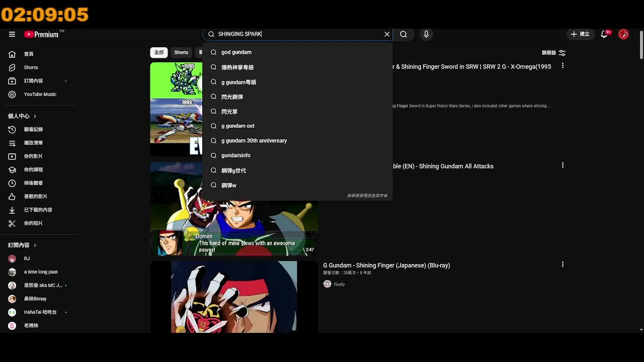Choose the 鋼彈g世代 suggestion

297,170
